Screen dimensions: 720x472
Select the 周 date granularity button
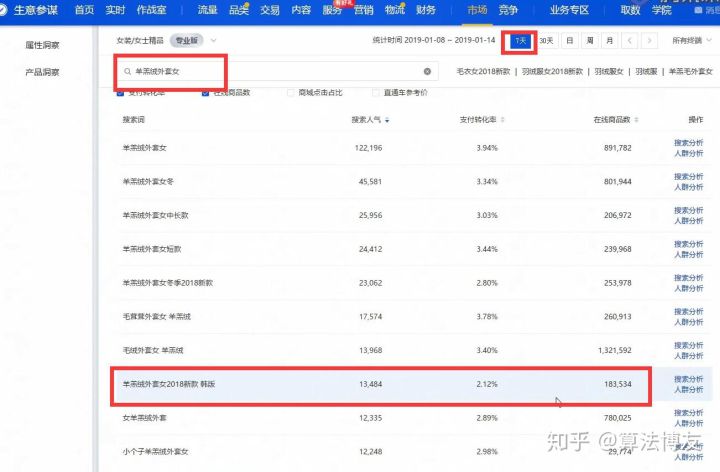(x=590, y=41)
